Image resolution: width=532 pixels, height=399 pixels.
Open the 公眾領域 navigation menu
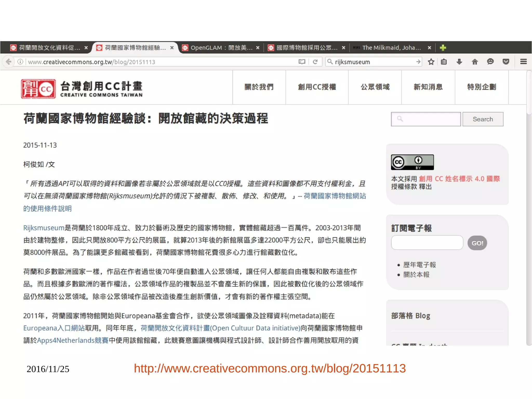[375, 87]
